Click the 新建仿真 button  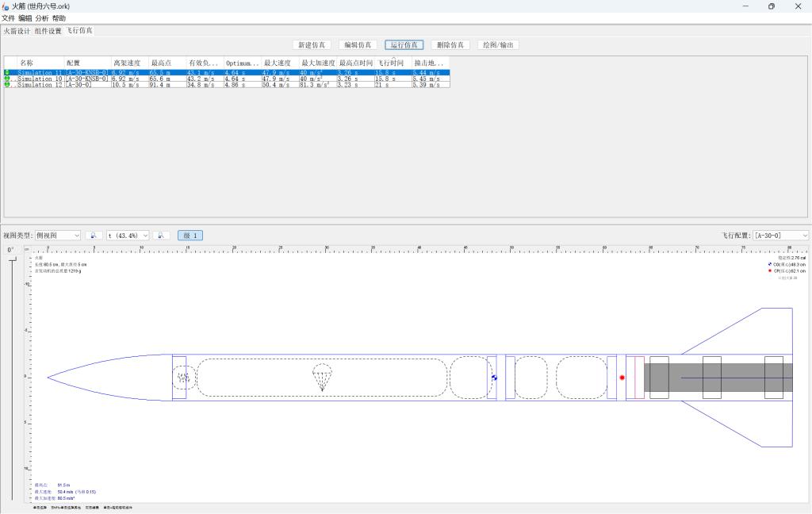click(x=312, y=45)
